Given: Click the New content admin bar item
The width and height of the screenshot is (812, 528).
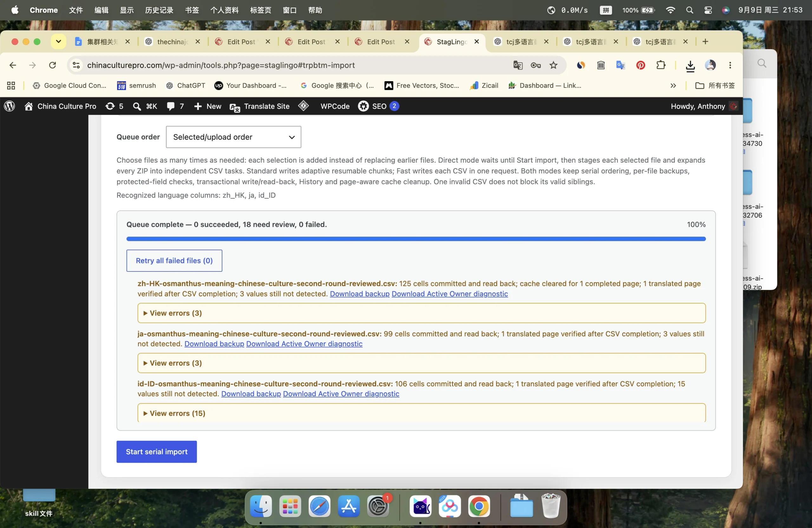Looking at the screenshot, I should pos(207,107).
